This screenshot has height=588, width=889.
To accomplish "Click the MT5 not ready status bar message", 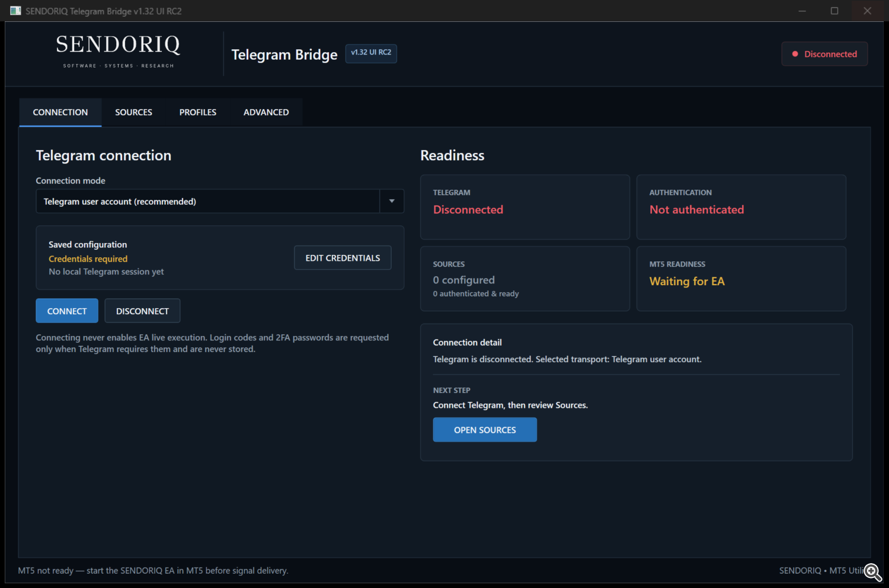I will 153,570.
